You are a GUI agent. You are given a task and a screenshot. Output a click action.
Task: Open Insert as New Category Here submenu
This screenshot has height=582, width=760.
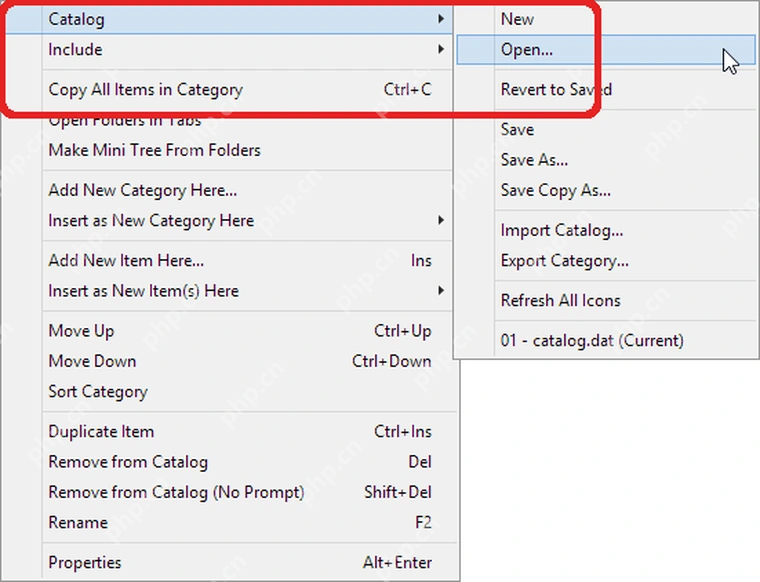(x=227, y=220)
